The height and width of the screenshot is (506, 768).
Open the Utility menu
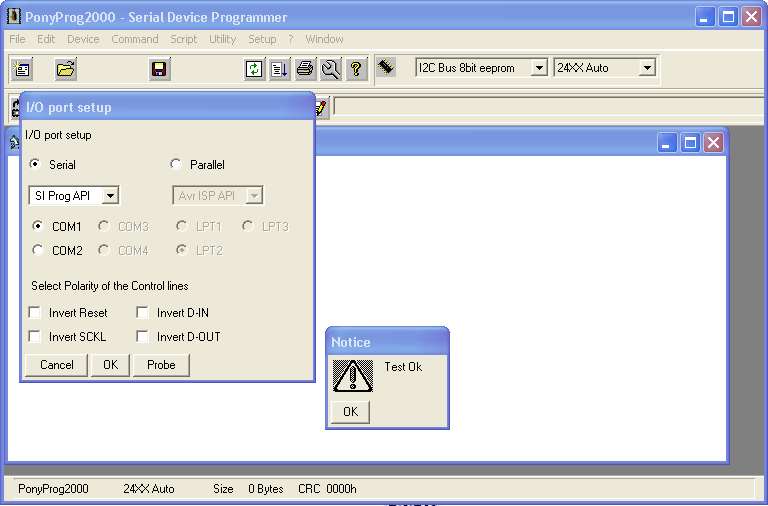[222, 39]
